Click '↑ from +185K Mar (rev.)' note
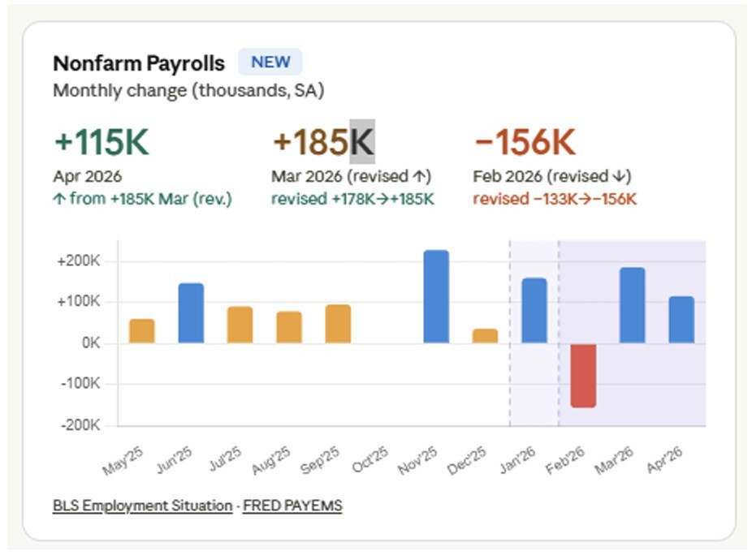The width and height of the screenshot is (752, 560). pos(142,199)
